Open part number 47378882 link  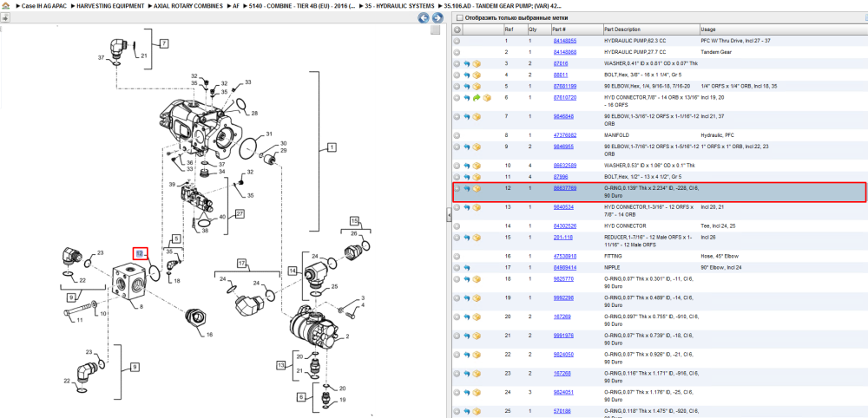click(x=565, y=135)
